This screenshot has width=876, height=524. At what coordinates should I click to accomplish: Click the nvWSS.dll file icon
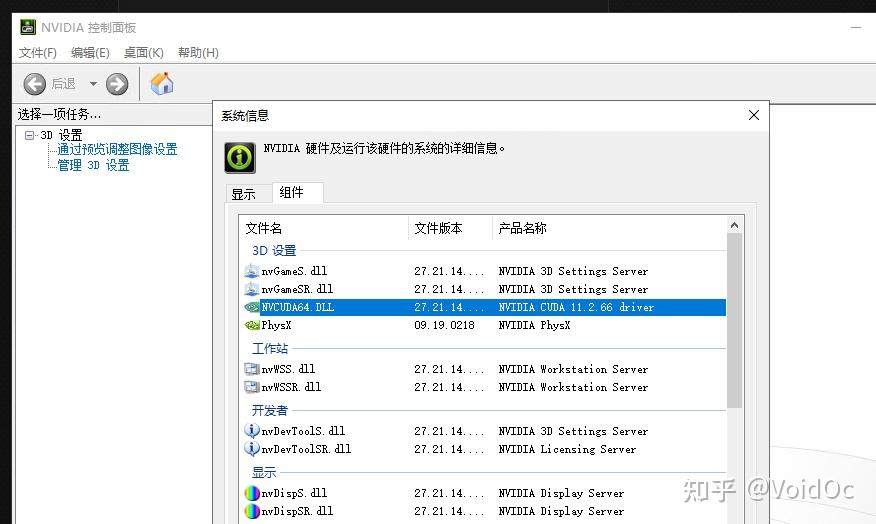pyautogui.click(x=252, y=369)
